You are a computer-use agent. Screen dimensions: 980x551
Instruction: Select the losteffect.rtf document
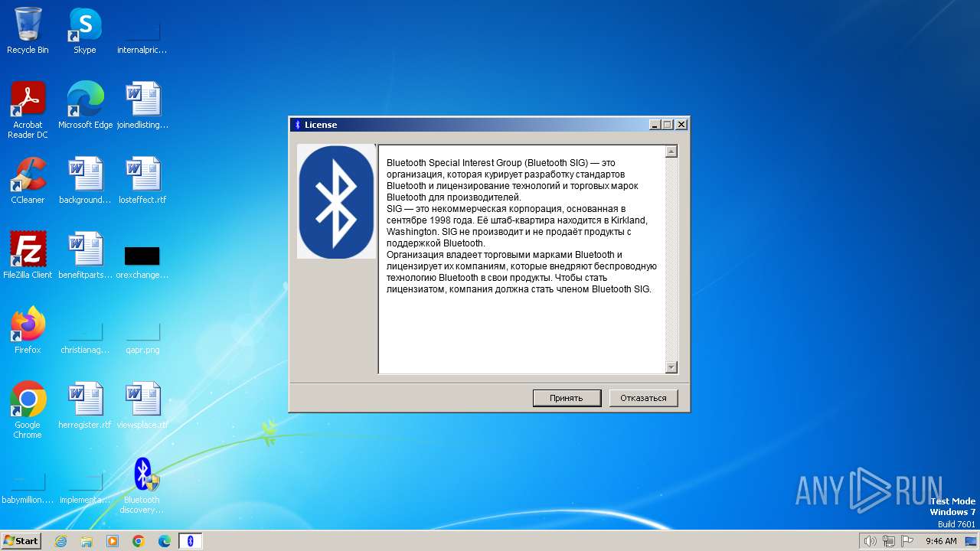(x=142, y=181)
